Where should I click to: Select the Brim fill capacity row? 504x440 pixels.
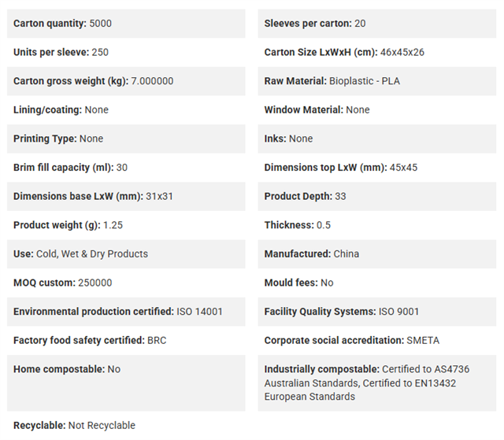[x=126, y=168]
